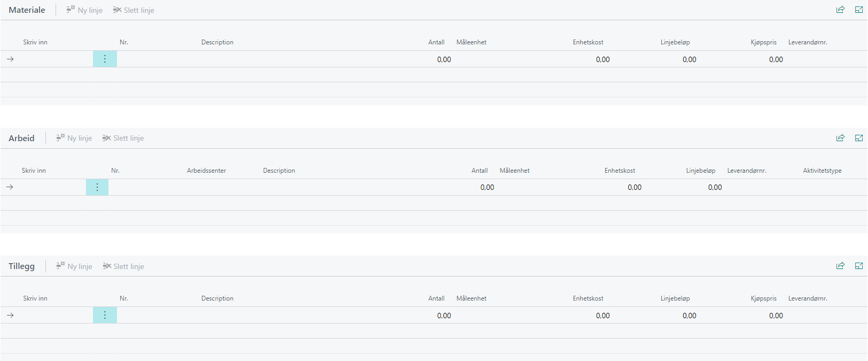
Task: Collapse the Tillegg section header
Action: (21, 266)
